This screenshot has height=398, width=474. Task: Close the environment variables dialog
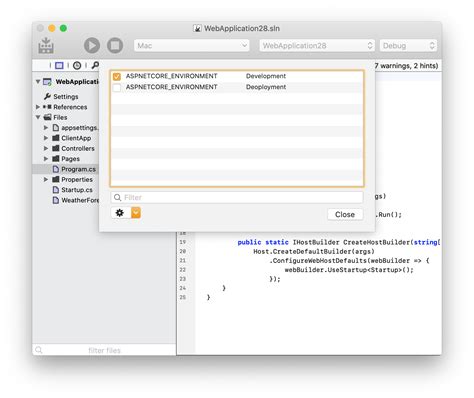point(345,214)
